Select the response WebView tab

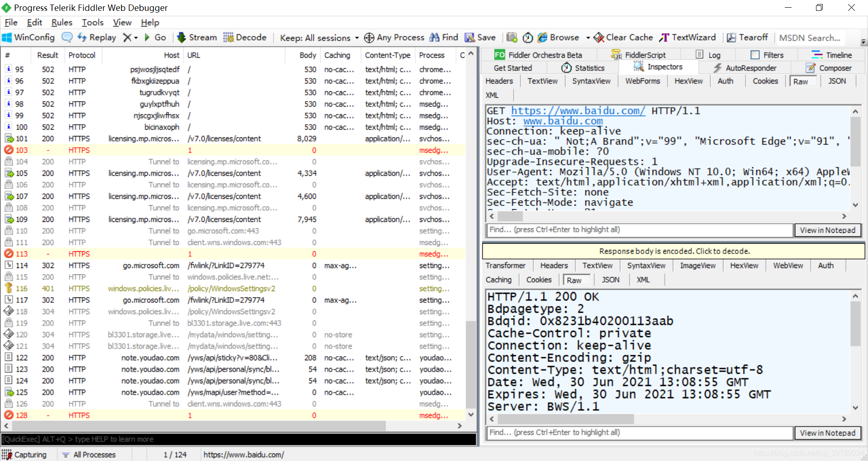point(788,266)
